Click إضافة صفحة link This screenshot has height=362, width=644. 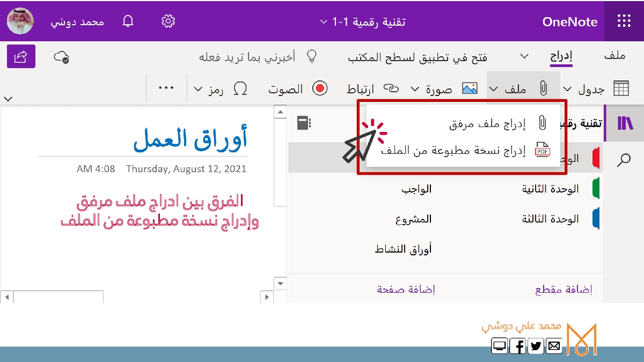[406, 290]
